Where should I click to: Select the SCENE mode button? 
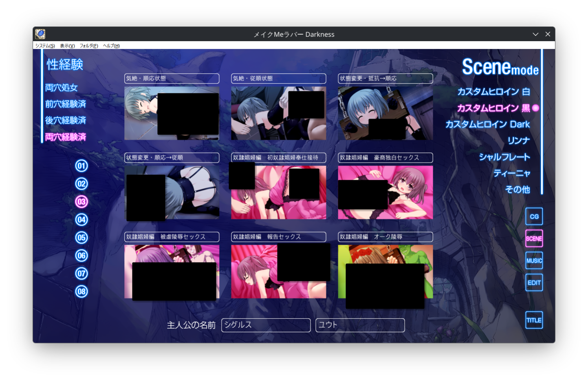534,238
